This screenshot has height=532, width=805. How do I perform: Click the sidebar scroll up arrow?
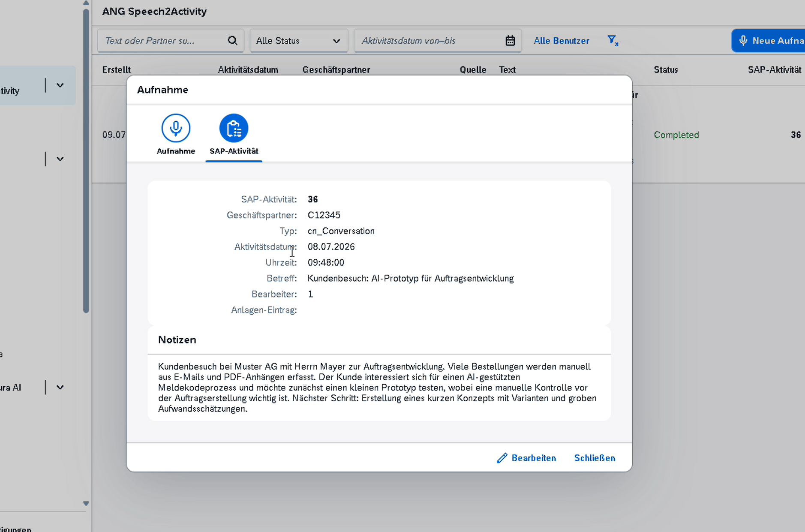86,3
